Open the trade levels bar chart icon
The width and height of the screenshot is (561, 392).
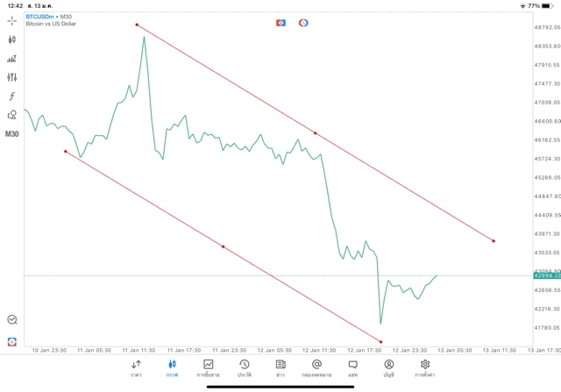tap(12, 59)
